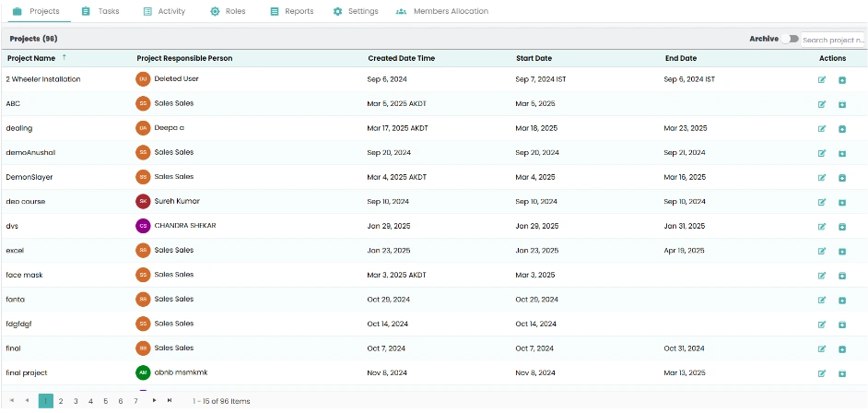Click the abnb msmkmk avatar
868x413 pixels.
tap(143, 372)
